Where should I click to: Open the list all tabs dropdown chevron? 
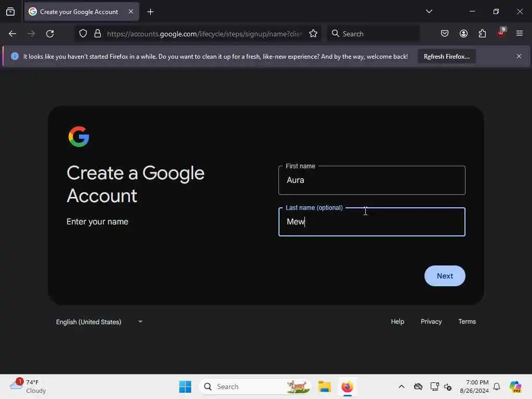tap(429, 11)
